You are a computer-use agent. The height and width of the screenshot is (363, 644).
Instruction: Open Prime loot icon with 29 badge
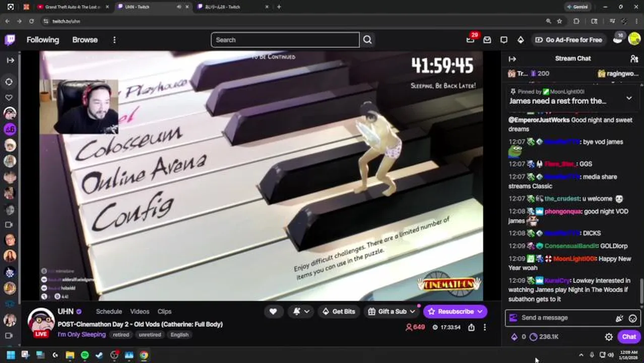click(470, 40)
